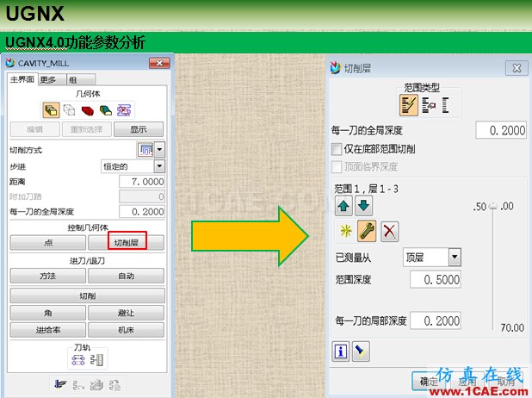
Task: Click the Replay tool path icon
Action: coord(78,385)
